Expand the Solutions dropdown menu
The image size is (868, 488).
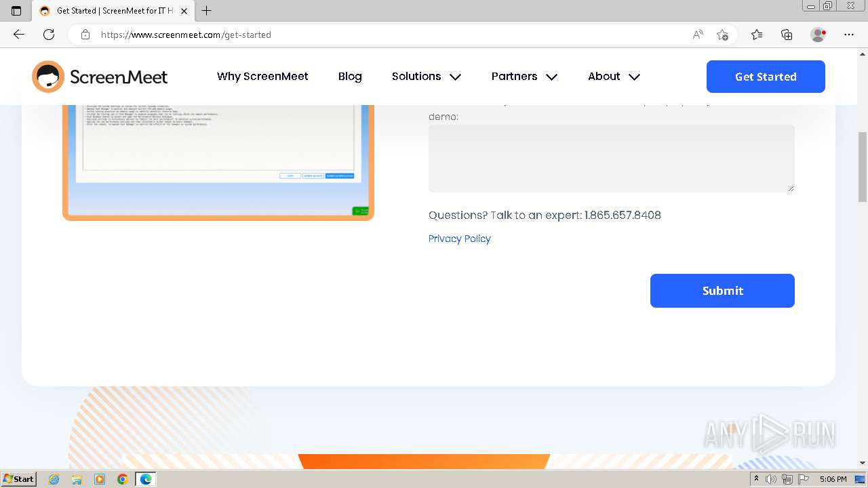tap(427, 77)
